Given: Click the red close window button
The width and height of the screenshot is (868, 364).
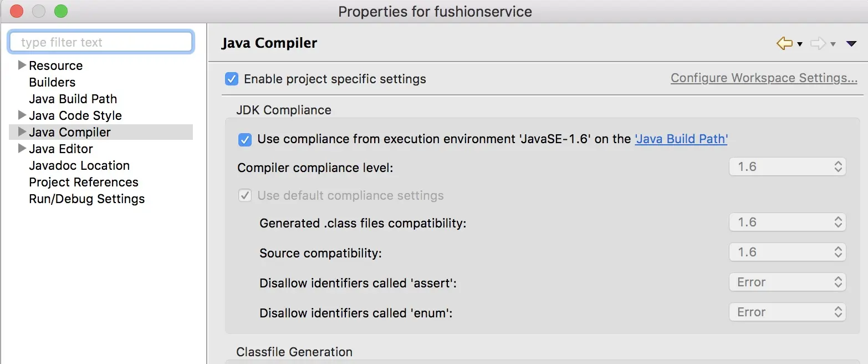Looking at the screenshot, I should tap(17, 11).
